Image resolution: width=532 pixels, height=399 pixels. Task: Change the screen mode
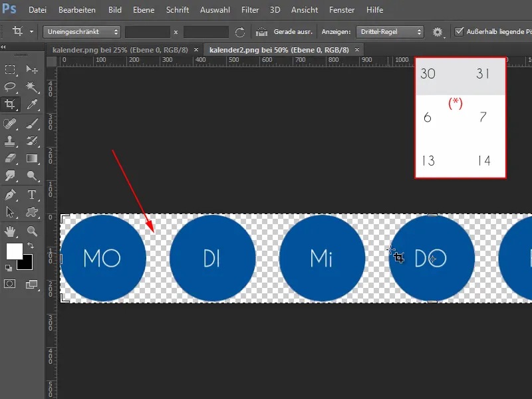point(32,284)
